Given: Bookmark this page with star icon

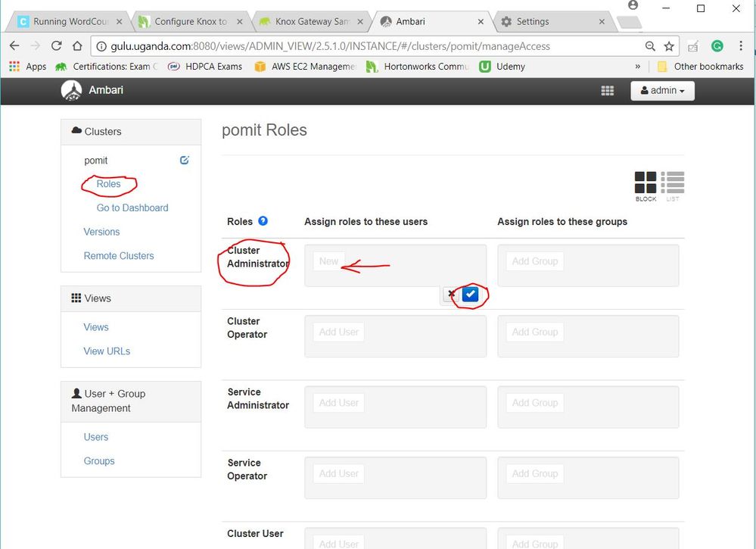Looking at the screenshot, I should click(669, 46).
